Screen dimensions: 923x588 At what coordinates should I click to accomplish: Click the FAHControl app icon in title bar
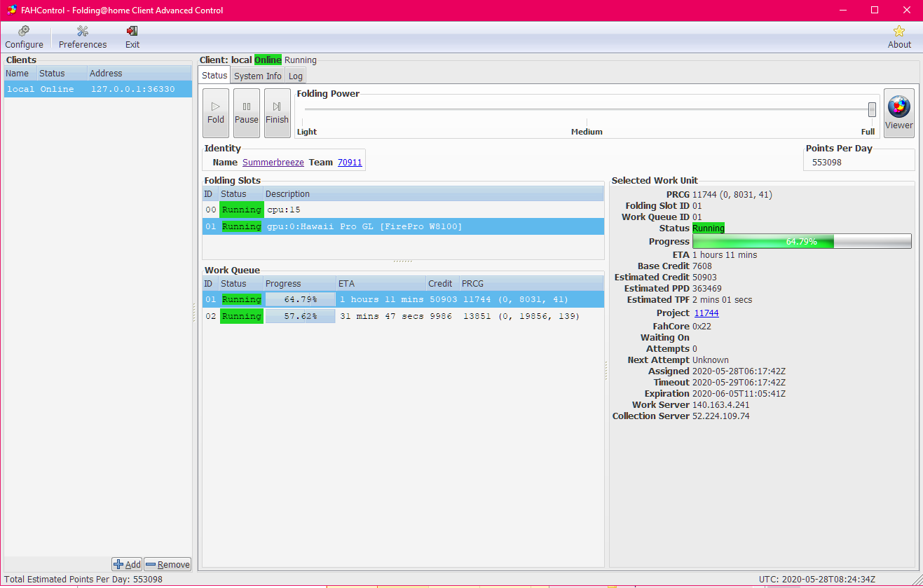[x=13, y=10]
